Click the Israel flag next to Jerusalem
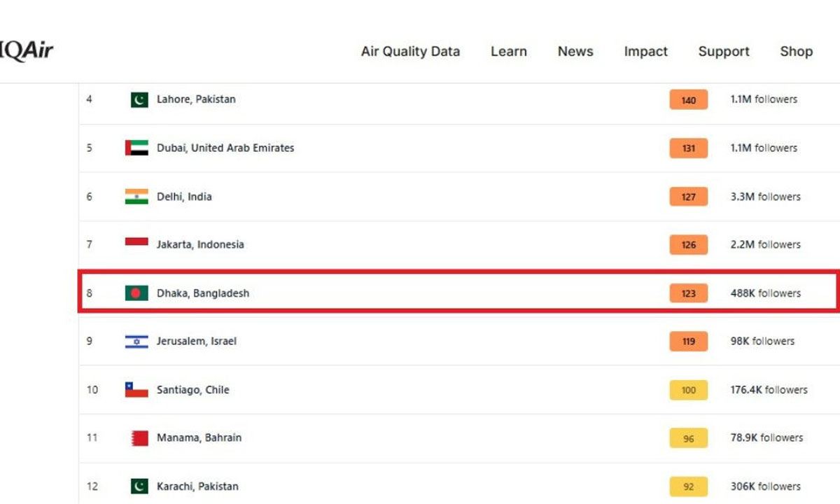Image resolution: width=840 pixels, height=504 pixels. pos(136,342)
